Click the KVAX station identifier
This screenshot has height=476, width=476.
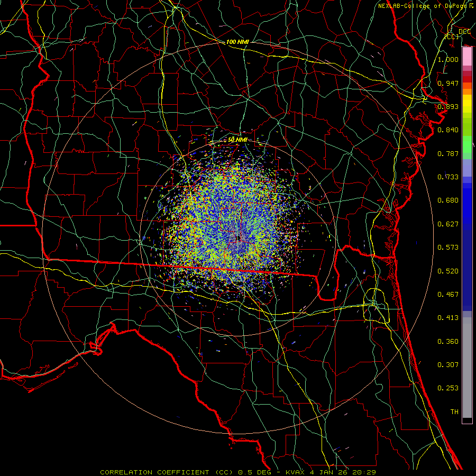coord(296,472)
